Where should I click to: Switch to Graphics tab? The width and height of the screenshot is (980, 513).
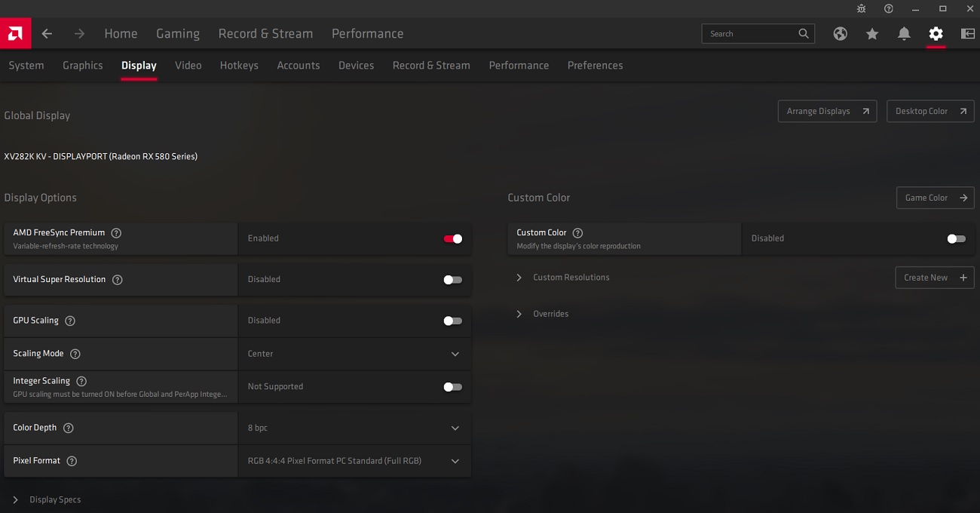pos(83,66)
